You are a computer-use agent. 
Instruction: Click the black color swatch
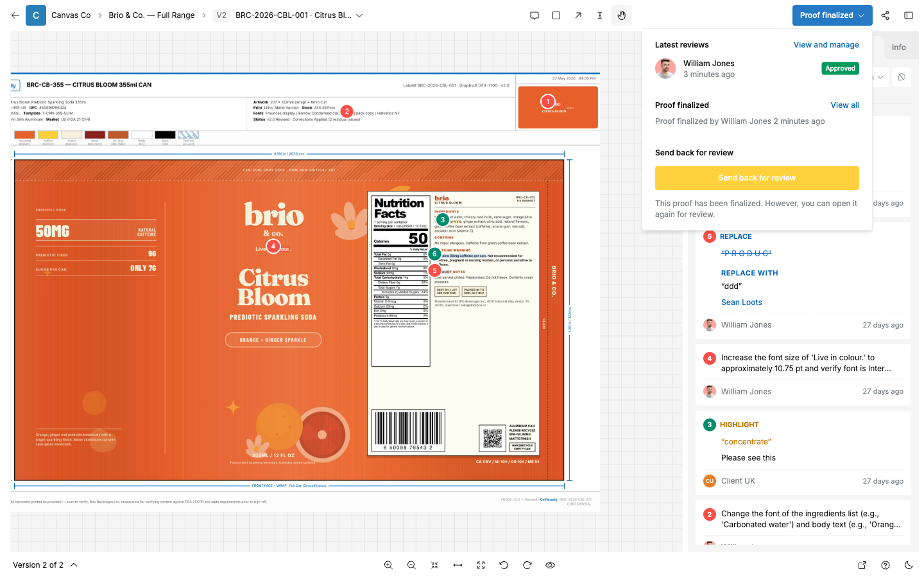[x=165, y=135]
